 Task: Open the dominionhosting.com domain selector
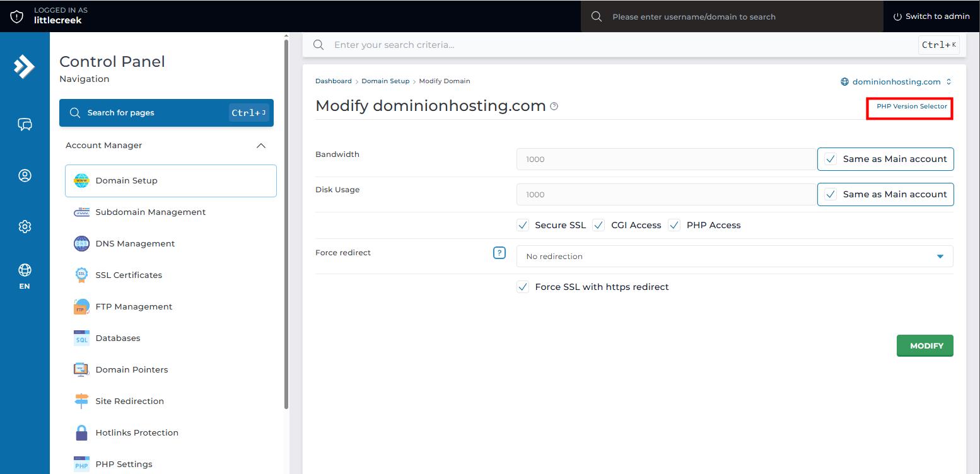895,82
